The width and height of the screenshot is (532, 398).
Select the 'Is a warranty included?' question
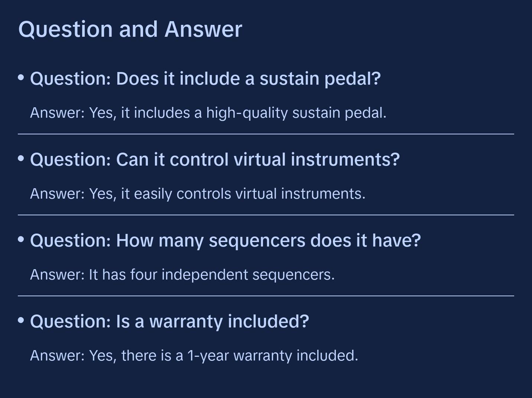pos(169,322)
